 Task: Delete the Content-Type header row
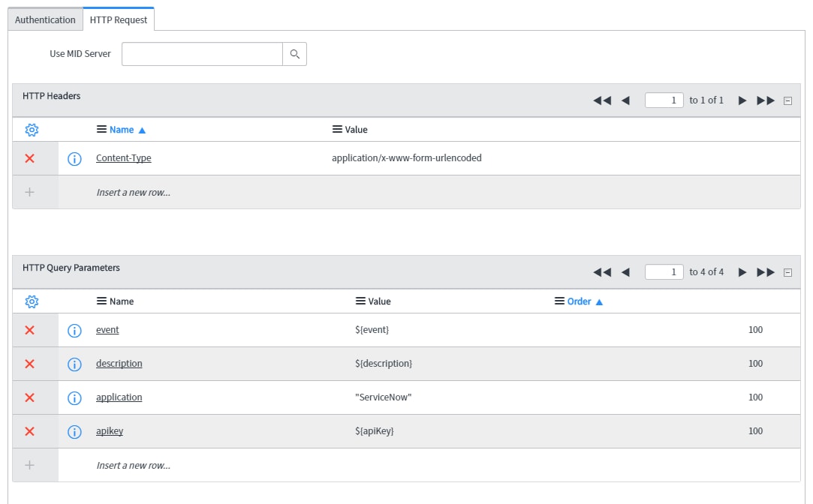[29, 158]
